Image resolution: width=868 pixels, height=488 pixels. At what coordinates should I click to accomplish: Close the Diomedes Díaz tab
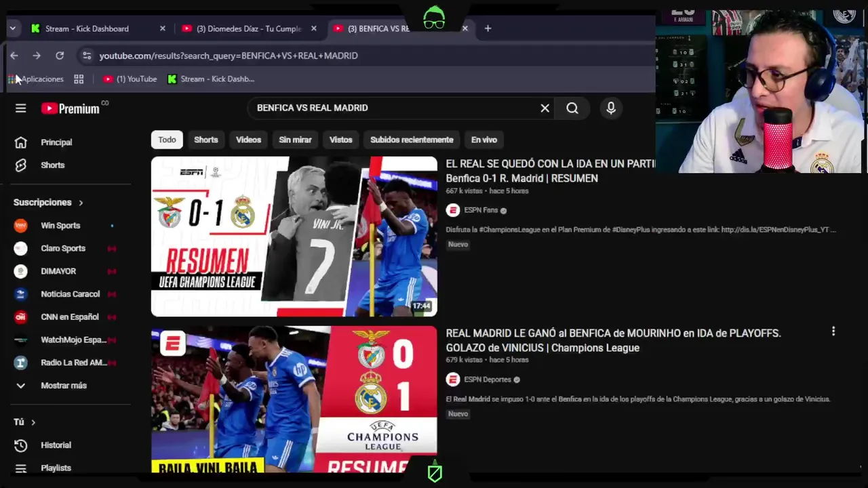click(314, 28)
